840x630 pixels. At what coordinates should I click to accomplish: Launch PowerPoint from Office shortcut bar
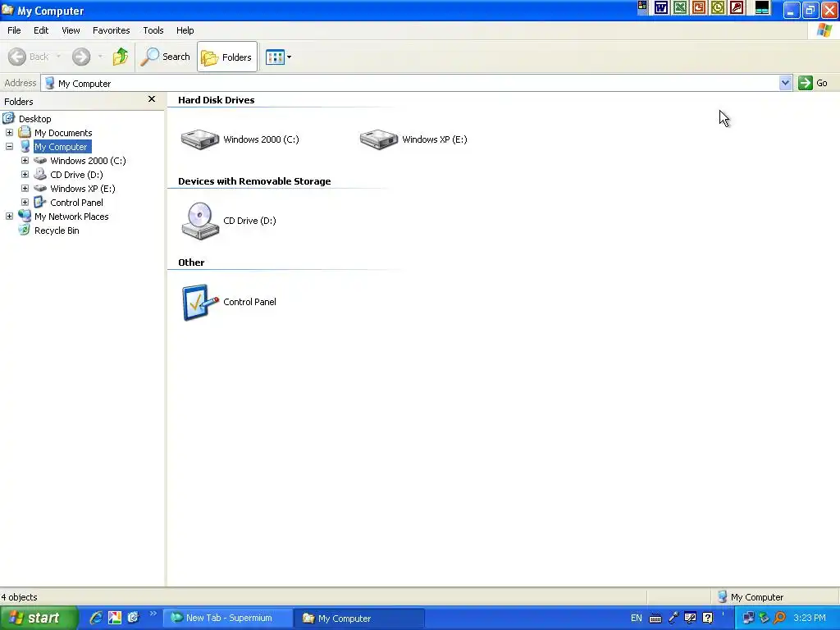699,8
